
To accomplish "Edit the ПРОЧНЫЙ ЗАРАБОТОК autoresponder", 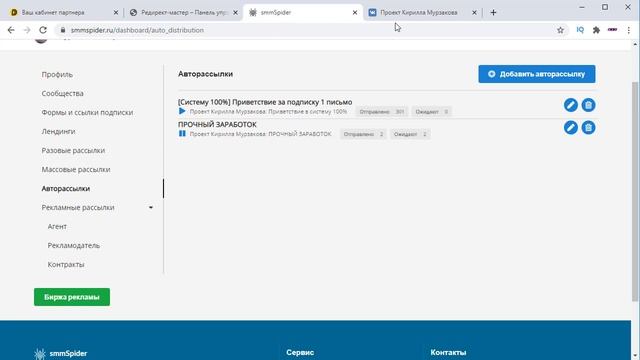I will point(571,127).
